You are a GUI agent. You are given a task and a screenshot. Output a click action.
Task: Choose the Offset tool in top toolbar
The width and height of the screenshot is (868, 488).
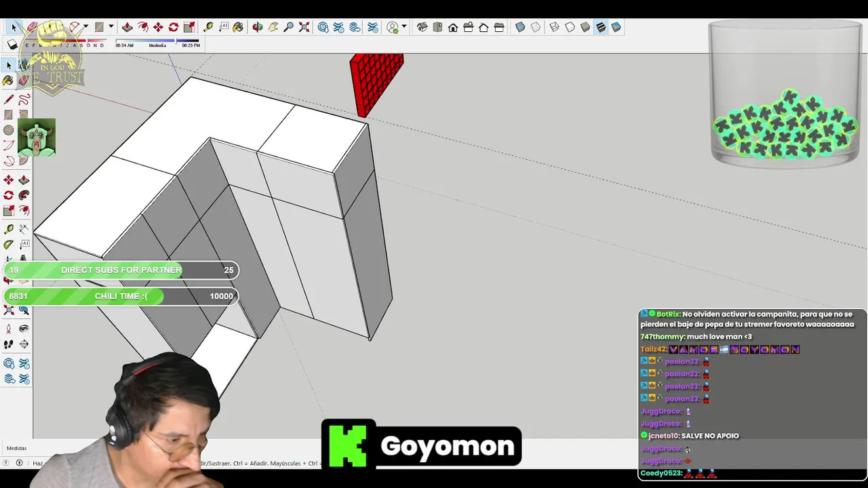click(143, 27)
